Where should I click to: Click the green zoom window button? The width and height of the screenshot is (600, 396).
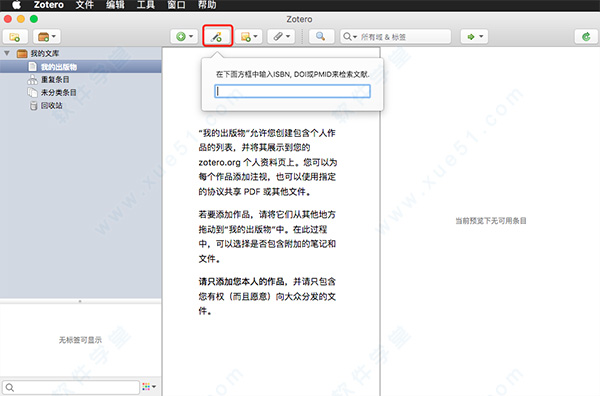(34, 19)
